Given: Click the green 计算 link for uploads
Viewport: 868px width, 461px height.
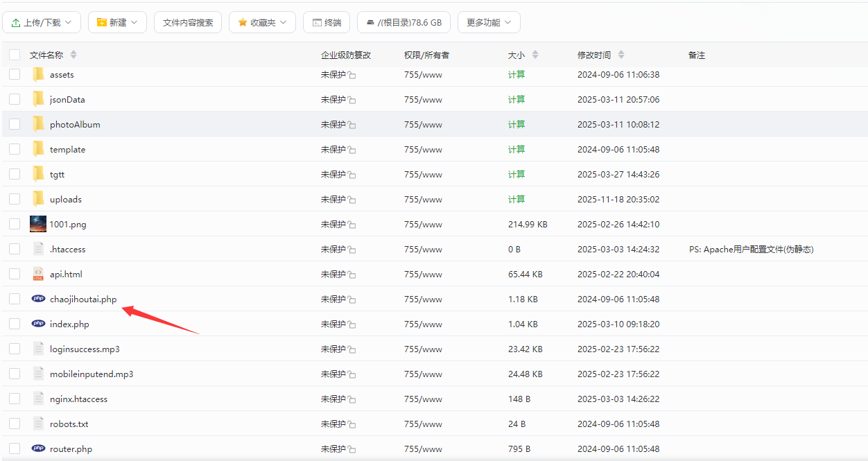Looking at the screenshot, I should (516, 199).
